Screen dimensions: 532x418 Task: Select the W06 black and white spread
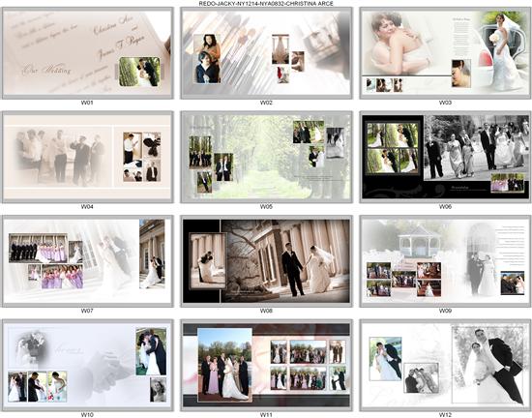(446, 157)
